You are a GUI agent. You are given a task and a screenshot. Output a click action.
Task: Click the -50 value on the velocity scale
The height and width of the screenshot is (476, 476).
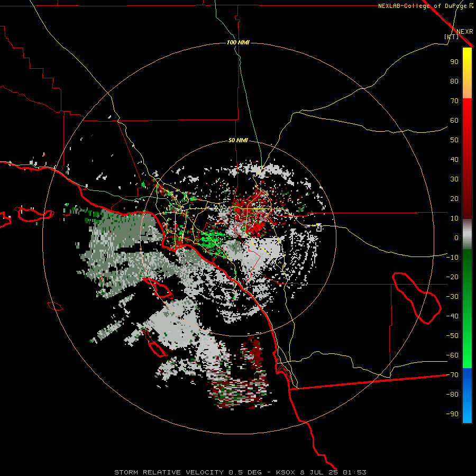[452, 336]
